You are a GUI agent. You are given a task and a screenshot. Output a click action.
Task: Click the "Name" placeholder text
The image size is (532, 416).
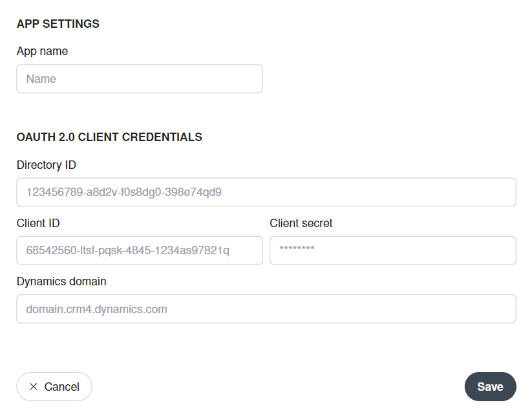pyautogui.click(x=41, y=79)
